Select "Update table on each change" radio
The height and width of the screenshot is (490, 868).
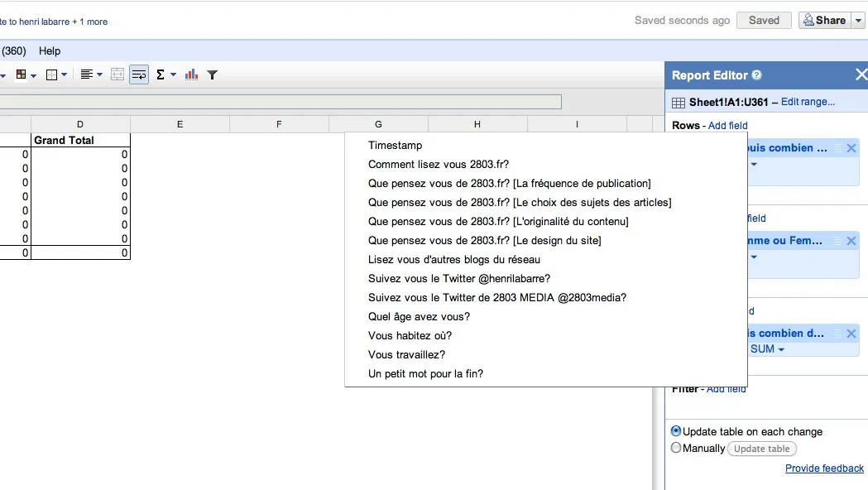point(676,430)
